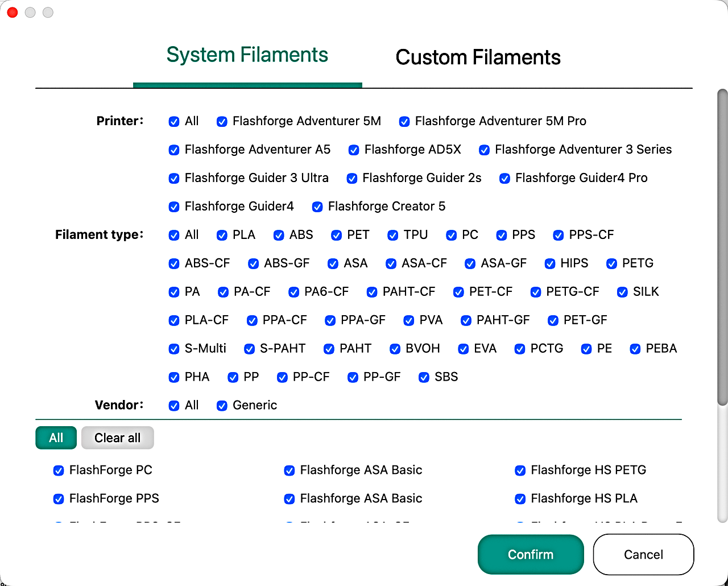The height and width of the screenshot is (586, 728).
Task: Uncheck BVOH filament type
Action: [395, 349]
